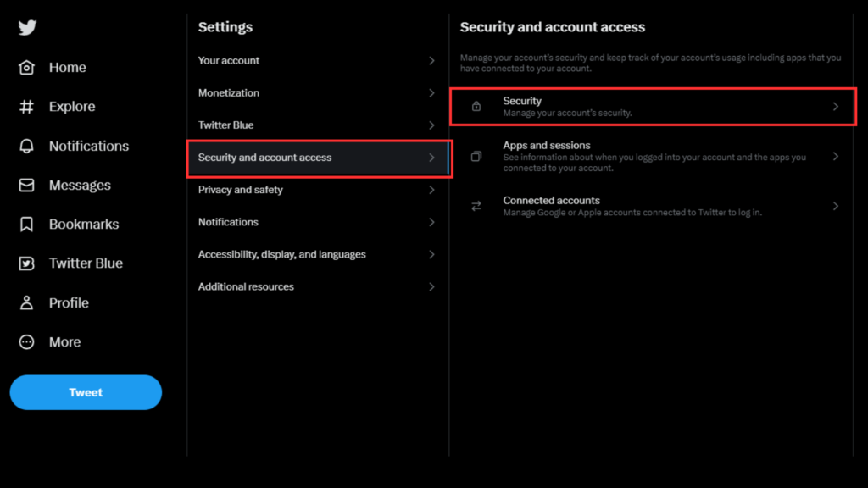
Task: Click the Messages envelope icon
Action: point(27,185)
